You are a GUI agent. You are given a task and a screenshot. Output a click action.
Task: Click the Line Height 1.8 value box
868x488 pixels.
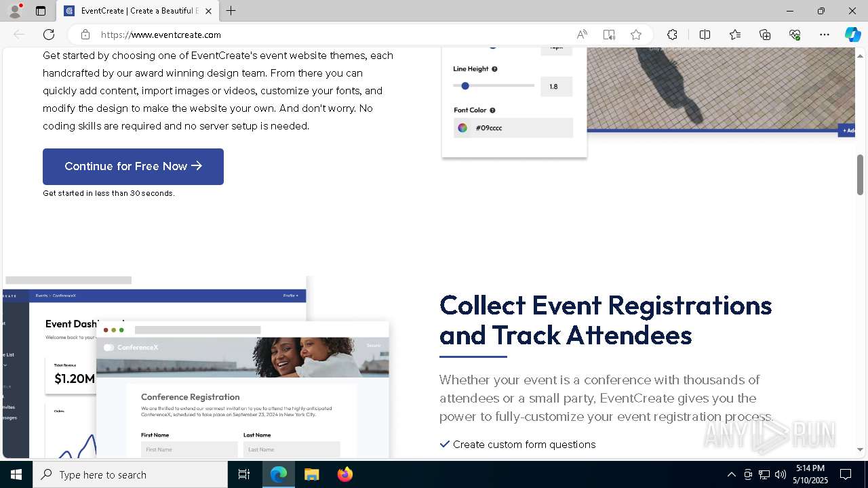pyautogui.click(x=556, y=87)
